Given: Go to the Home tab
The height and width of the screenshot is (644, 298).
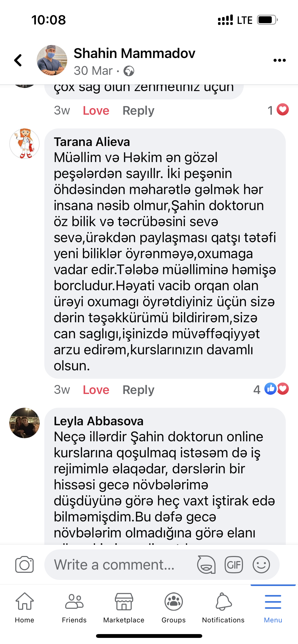Looking at the screenshot, I should [x=24, y=608].
